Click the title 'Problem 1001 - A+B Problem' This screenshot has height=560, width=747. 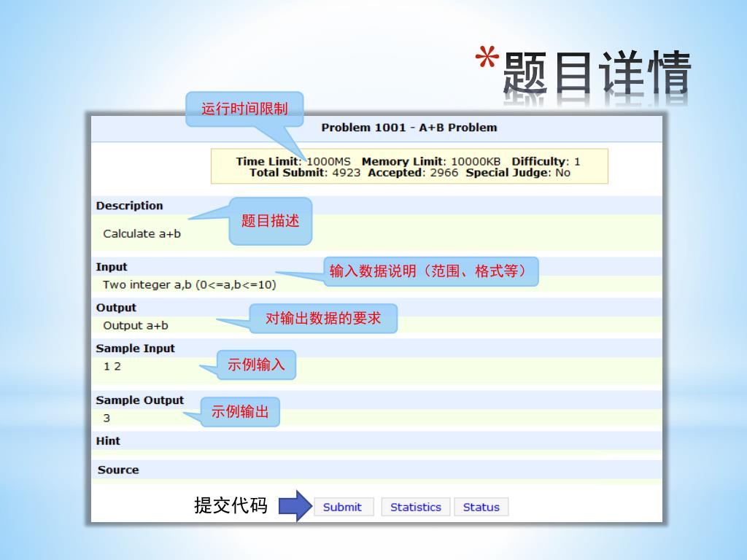pos(409,128)
